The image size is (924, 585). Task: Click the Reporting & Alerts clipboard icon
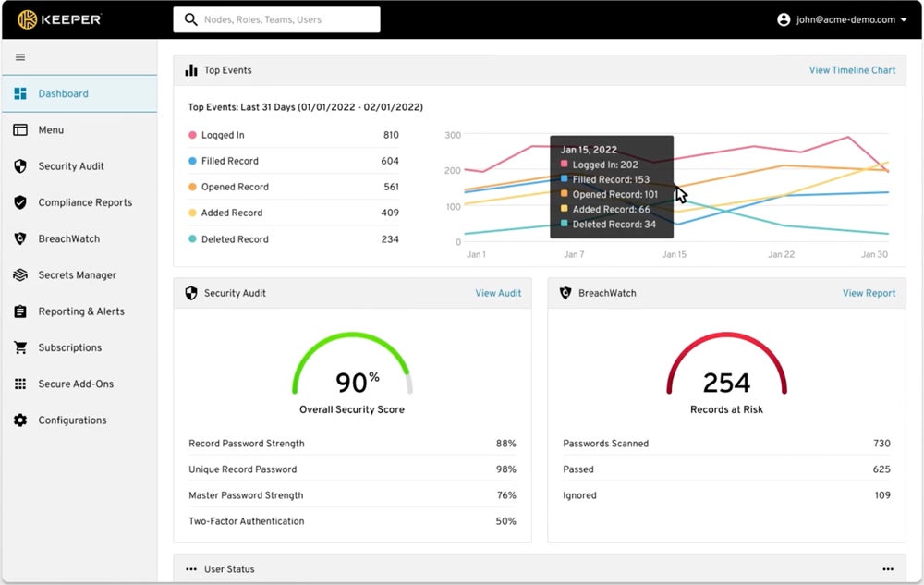click(x=20, y=311)
